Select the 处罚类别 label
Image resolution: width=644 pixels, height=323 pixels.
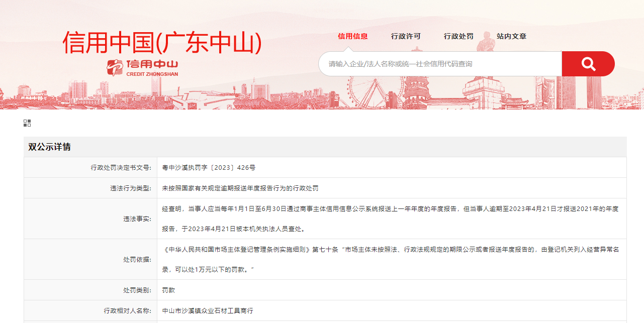pos(137,290)
